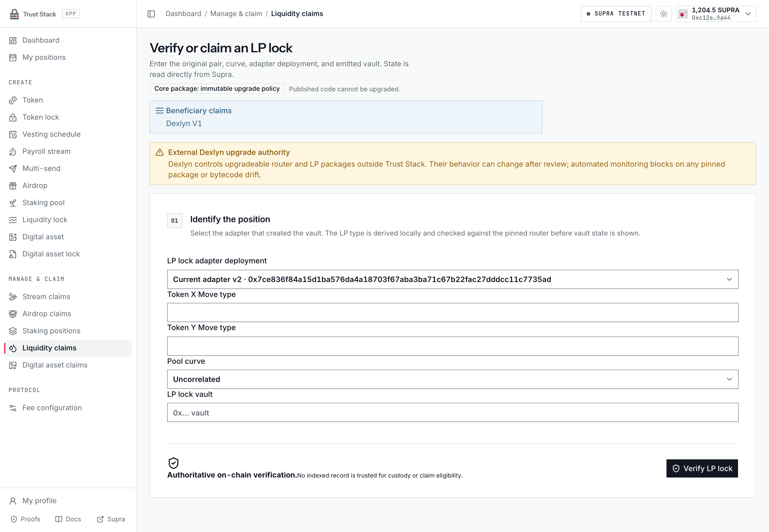This screenshot has width=769, height=532.
Task: Click the Core package immutable upgrade policy badge
Action: click(217, 89)
